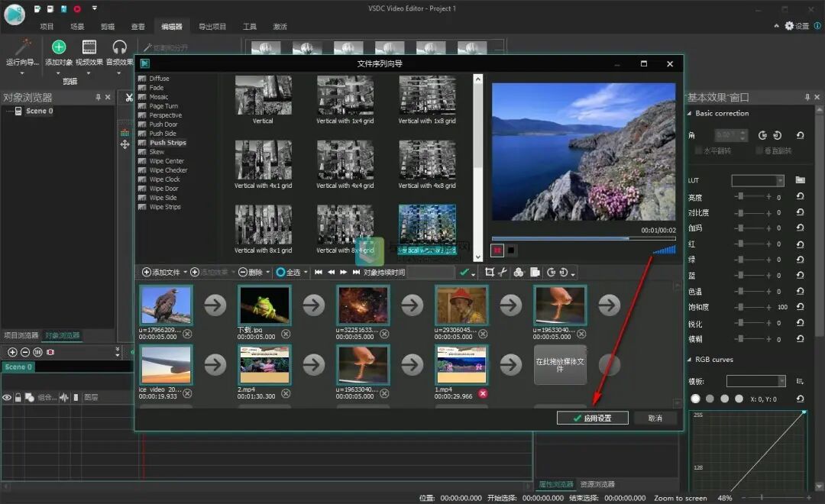Remove the 1.mp4 clip with red X

[x=482, y=393]
